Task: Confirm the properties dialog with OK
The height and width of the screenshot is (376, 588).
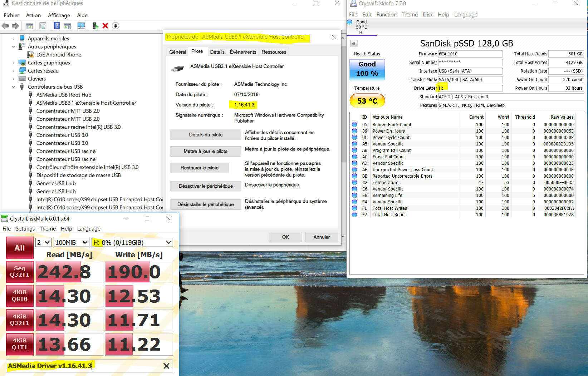Action: pos(285,237)
